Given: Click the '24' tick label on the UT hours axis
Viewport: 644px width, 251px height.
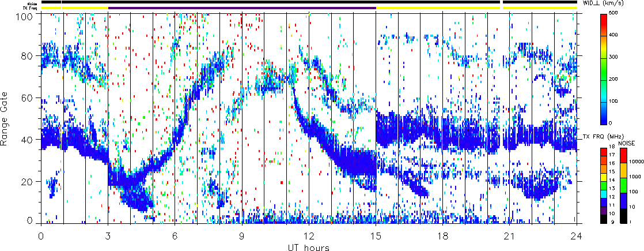Looking at the screenshot, I should click(x=577, y=236).
